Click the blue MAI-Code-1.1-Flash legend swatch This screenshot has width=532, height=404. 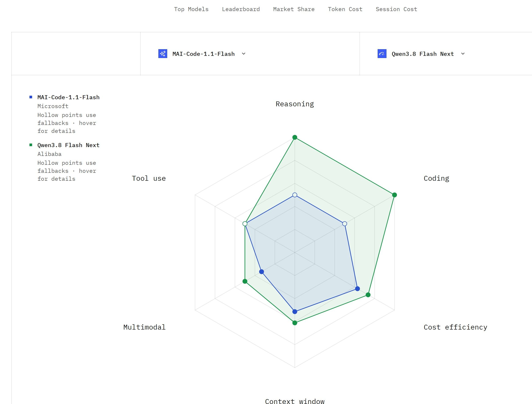pyautogui.click(x=31, y=97)
